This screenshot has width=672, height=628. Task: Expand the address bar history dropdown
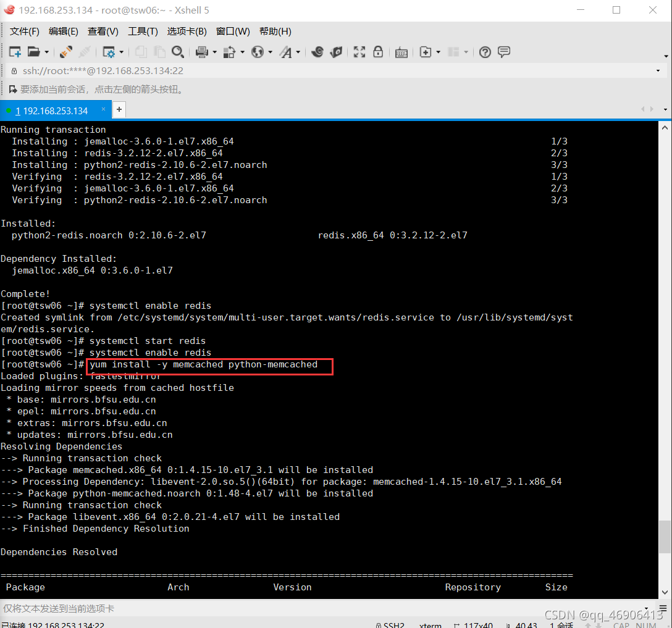tap(658, 70)
